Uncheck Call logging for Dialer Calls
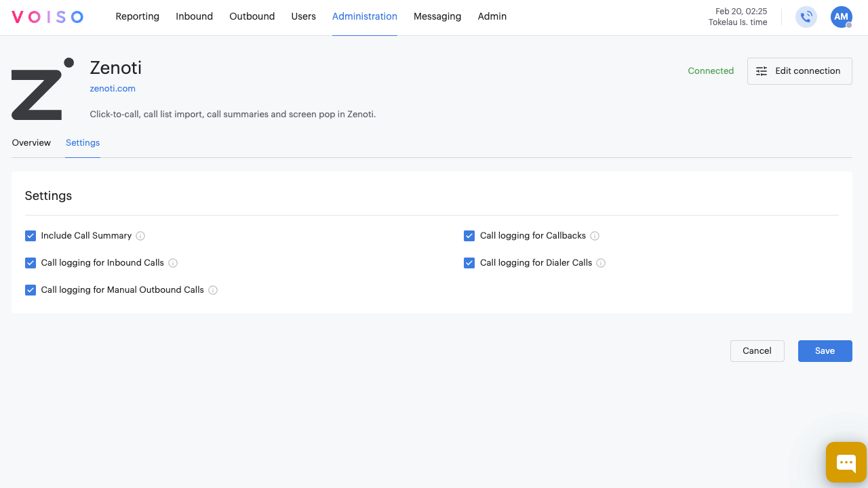The width and height of the screenshot is (868, 488). 469,262
